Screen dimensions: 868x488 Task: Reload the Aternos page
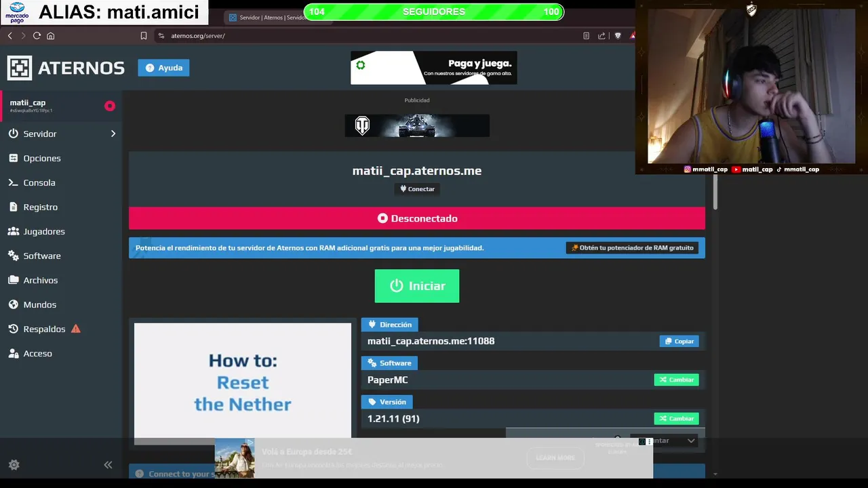(37, 36)
